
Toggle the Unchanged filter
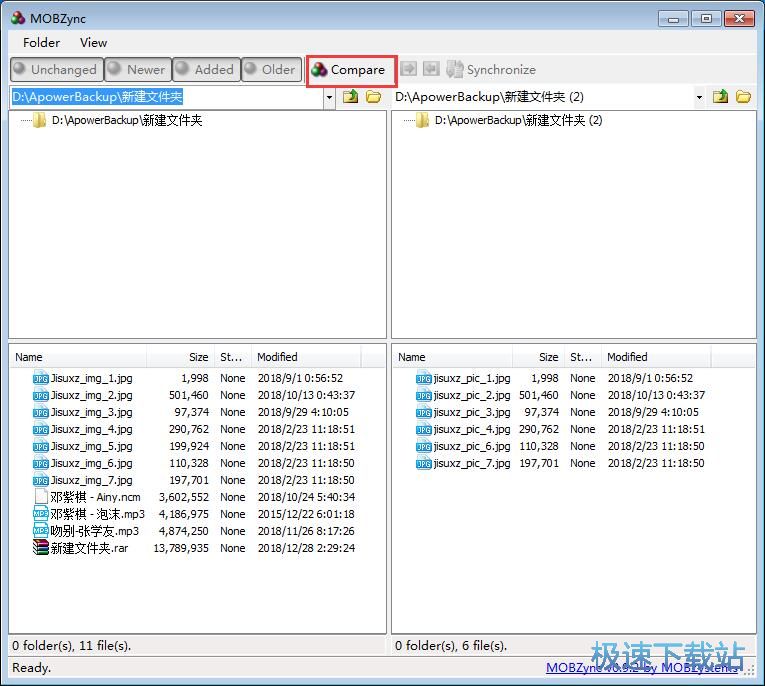tap(57, 70)
